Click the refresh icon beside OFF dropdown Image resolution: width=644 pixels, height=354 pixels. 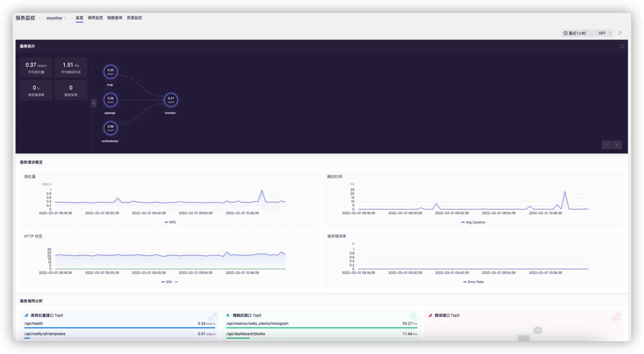(x=620, y=33)
